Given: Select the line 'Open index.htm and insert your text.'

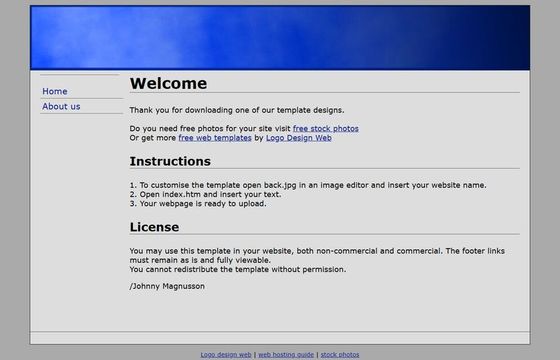Looking at the screenshot, I should tap(205, 195).
